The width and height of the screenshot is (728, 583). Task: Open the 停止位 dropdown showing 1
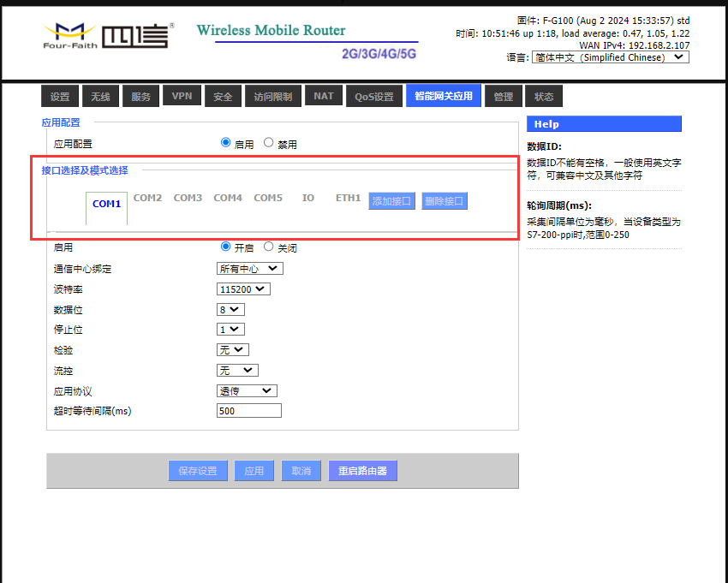pyautogui.click(x=230, y=329)
